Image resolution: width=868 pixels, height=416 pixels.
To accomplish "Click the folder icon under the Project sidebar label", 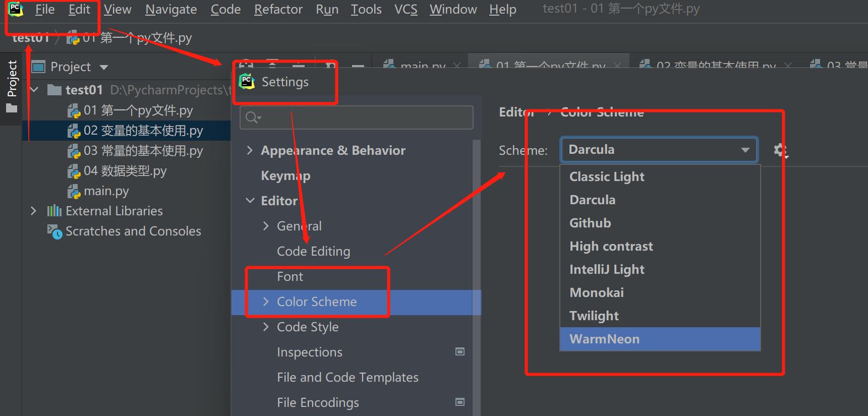I will pos(12,108).
